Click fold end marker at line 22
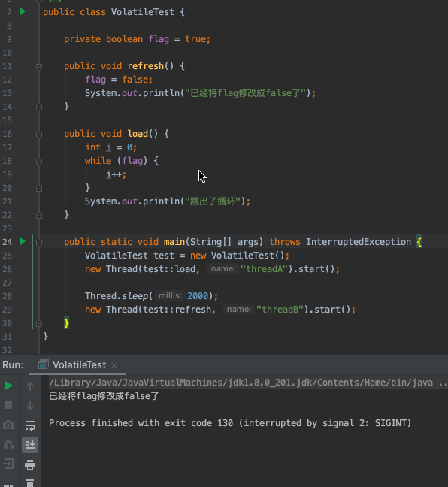The image size is (448, 487). 39,215
